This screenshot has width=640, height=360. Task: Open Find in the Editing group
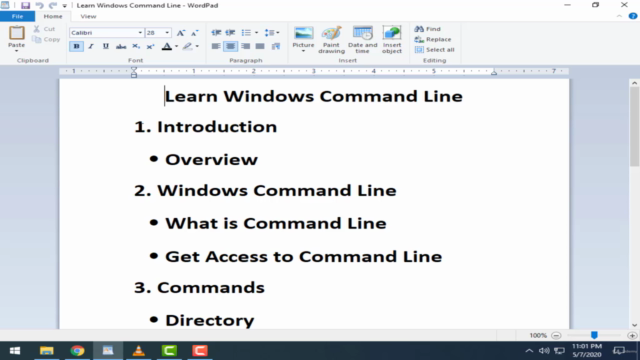428,29
